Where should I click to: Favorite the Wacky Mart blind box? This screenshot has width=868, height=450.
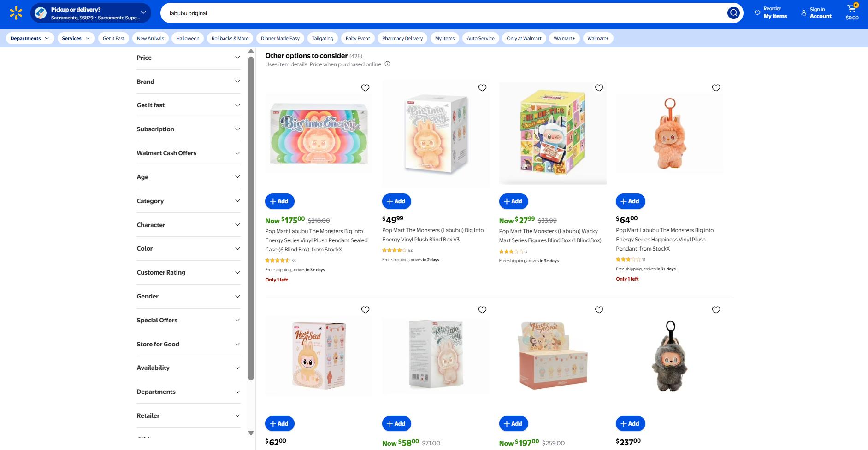pos(599,88)
